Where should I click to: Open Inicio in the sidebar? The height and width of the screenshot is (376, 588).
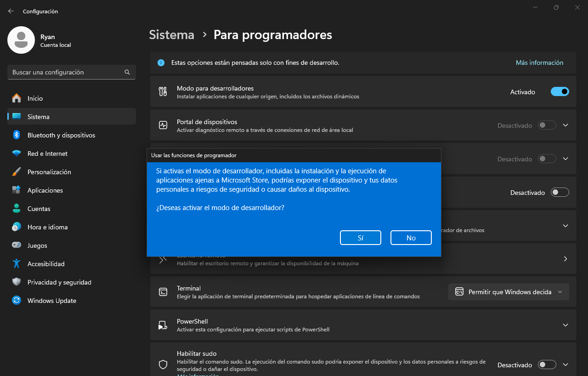point(72,98)
